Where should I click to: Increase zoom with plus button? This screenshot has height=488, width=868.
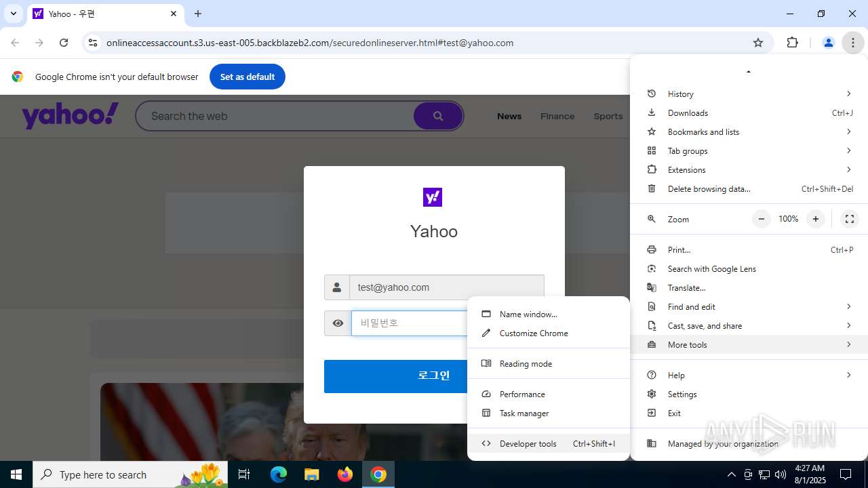coord(816,219)
